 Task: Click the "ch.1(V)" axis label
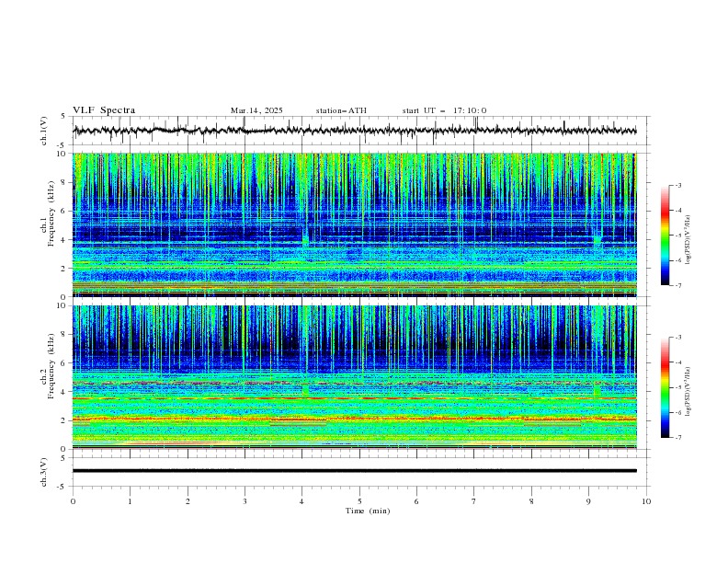click(x=44, y=131)
